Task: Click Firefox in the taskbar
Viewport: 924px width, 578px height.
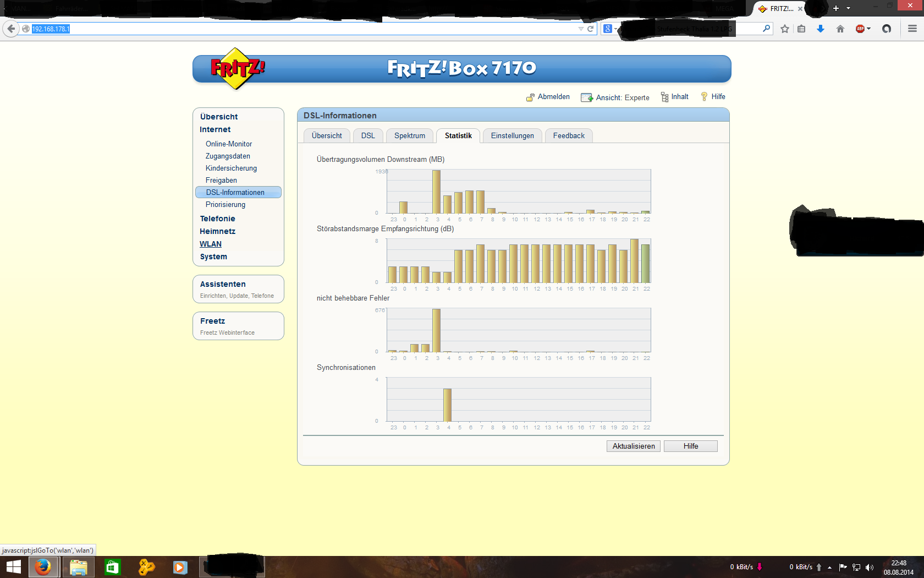Action: point(43,567)
